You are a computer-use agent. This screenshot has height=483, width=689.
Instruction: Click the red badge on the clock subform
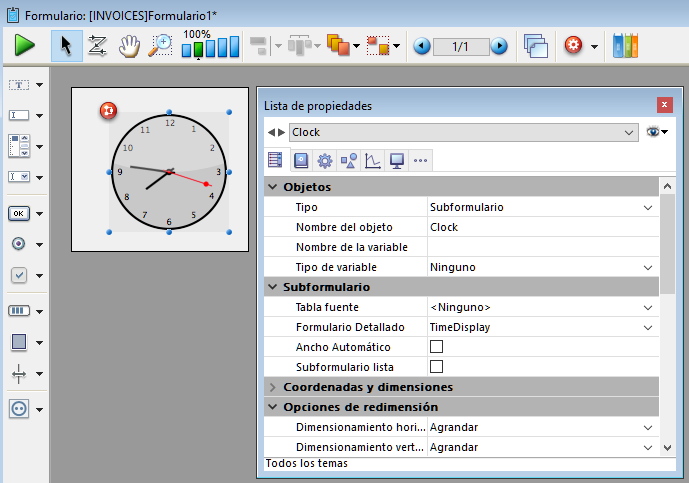coord(108,111)
